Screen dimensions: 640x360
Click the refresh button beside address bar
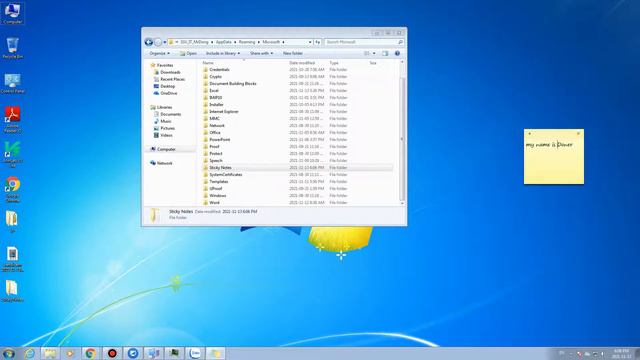pos(318,42)
